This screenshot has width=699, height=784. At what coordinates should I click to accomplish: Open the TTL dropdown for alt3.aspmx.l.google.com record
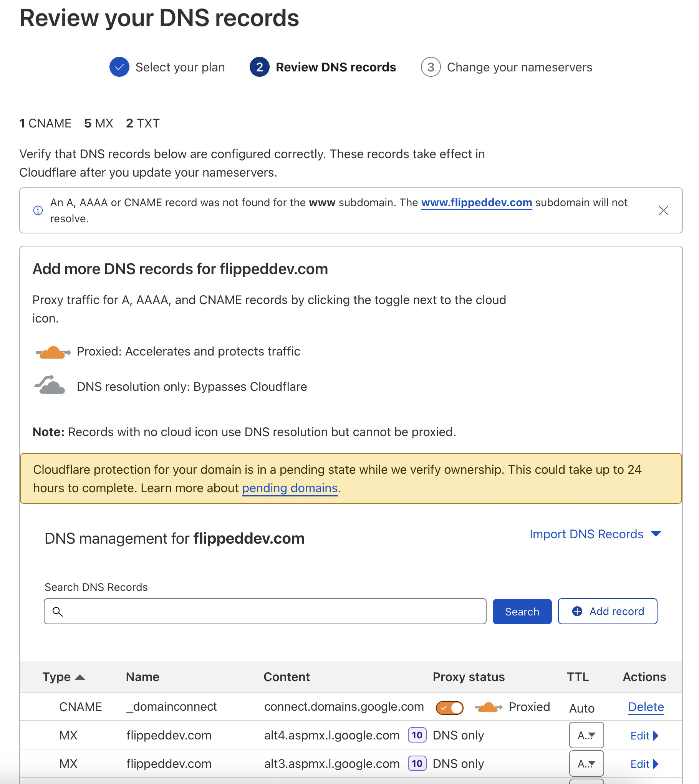(586, 763)
